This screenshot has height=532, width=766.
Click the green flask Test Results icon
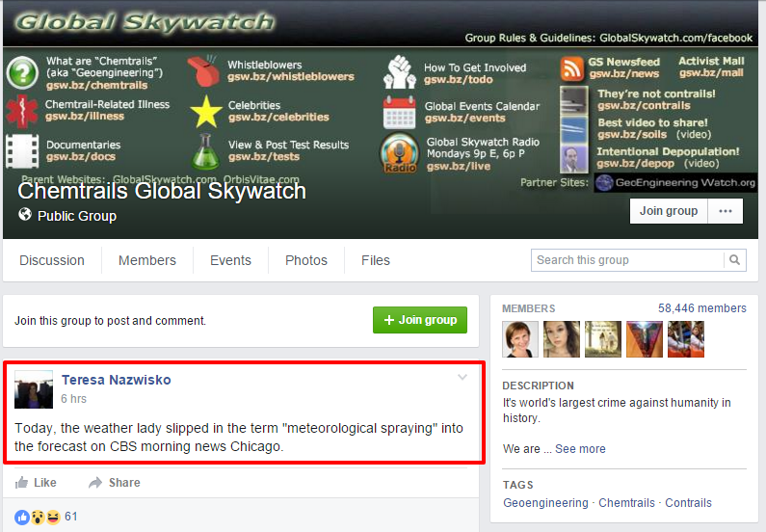205,151
